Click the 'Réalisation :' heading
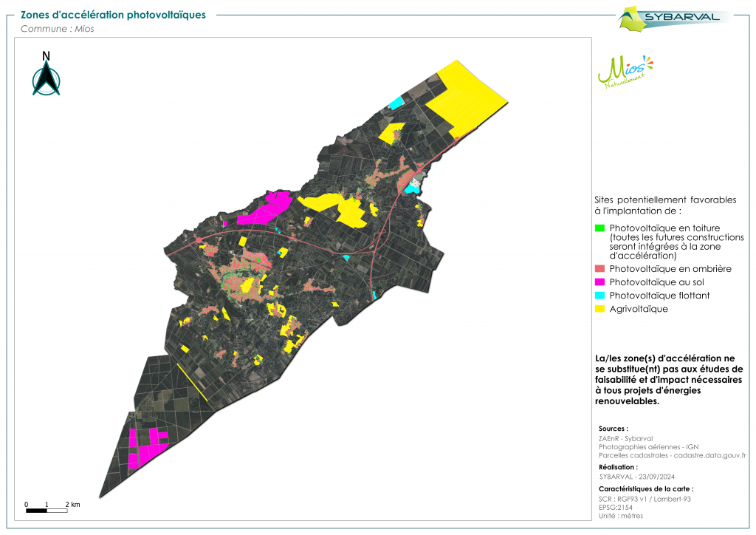This screenshot has height=535, width=756. click(618, 467)
